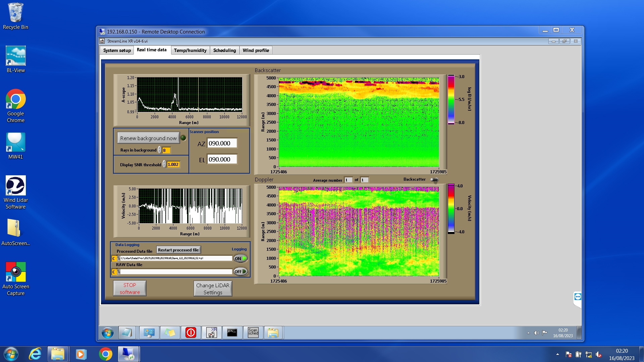Adjust the Display SNR threshold stepper arrows
Viewport: 644px width, 362px height.
point(164,164)
